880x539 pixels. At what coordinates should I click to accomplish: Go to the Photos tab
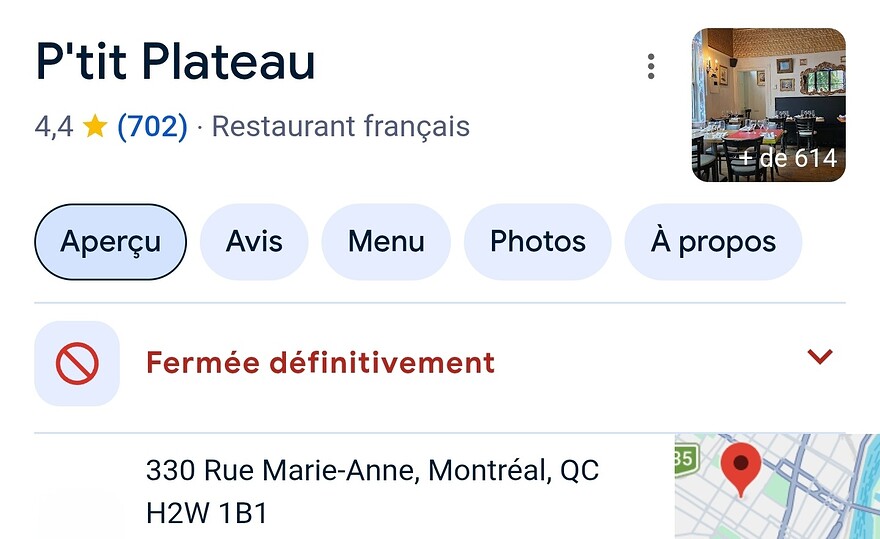tap(538, 241)
